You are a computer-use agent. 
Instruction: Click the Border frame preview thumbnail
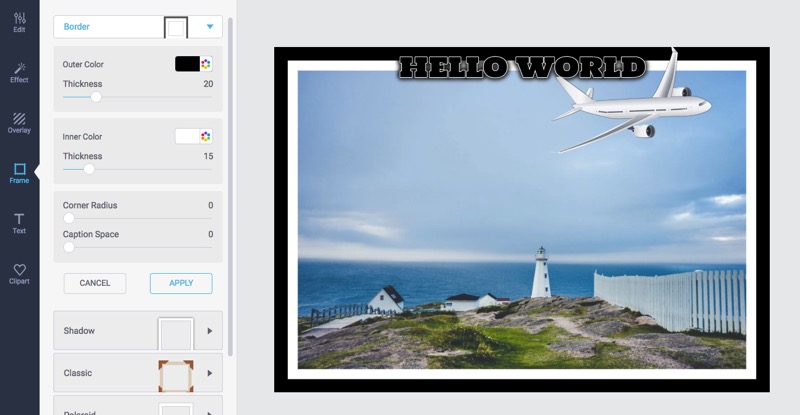176,28
